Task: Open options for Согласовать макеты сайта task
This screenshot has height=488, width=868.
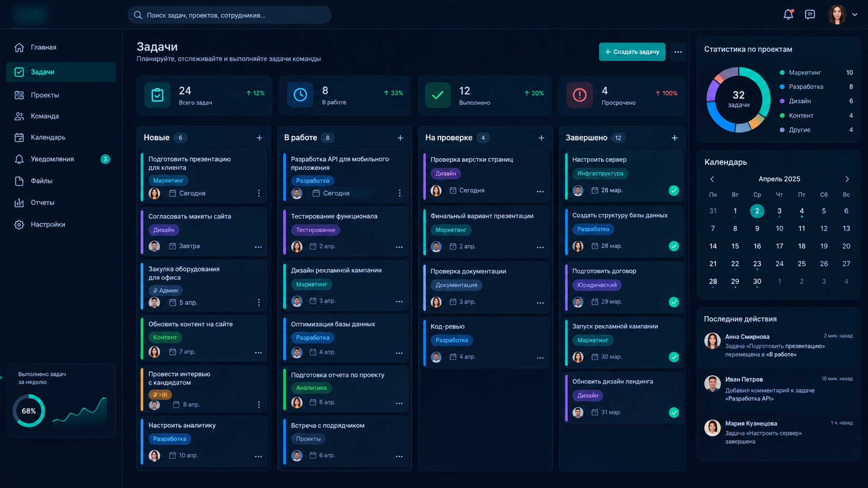Action: pyautogui.click(x=258, y=247)
